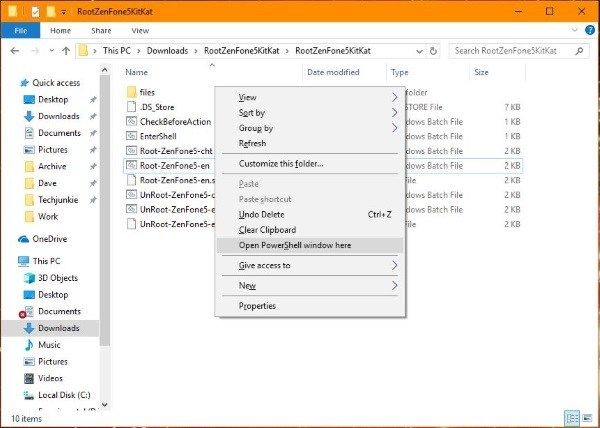The image size is (600, 428).
Task: Open the Work folder in sidebar
Action: point(48,216)
